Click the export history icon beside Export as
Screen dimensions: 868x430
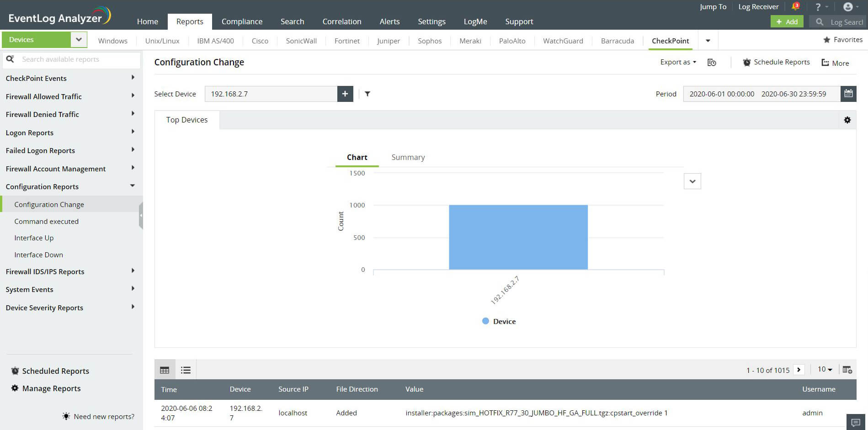click(712, 63)
